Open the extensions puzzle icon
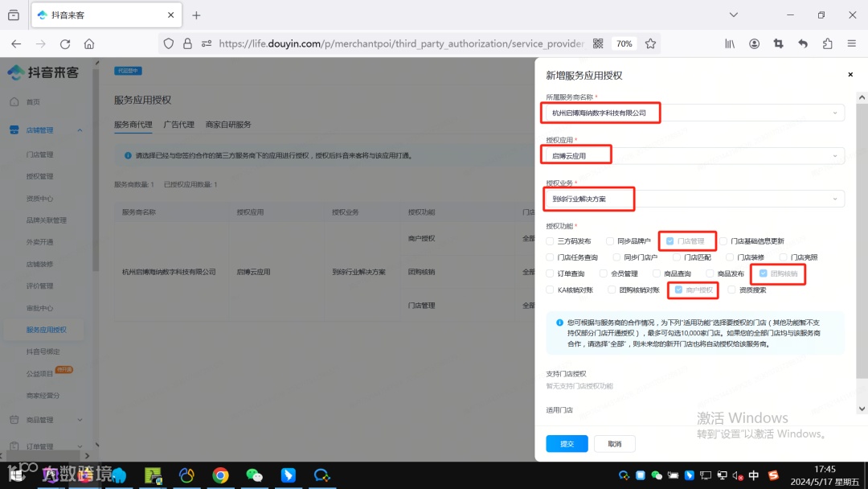The height and width of the screenshot is (489, 868). pyautogui.click(x=827, y=43)
